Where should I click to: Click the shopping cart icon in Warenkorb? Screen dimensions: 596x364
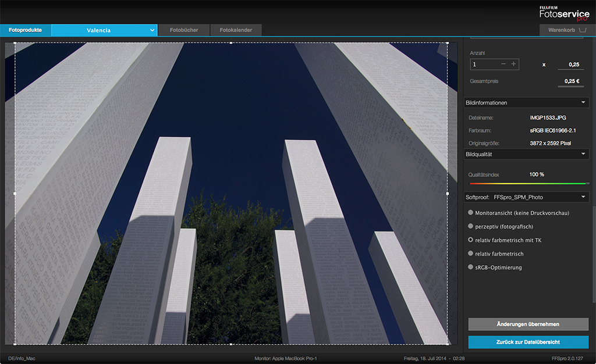click(583, 30)
